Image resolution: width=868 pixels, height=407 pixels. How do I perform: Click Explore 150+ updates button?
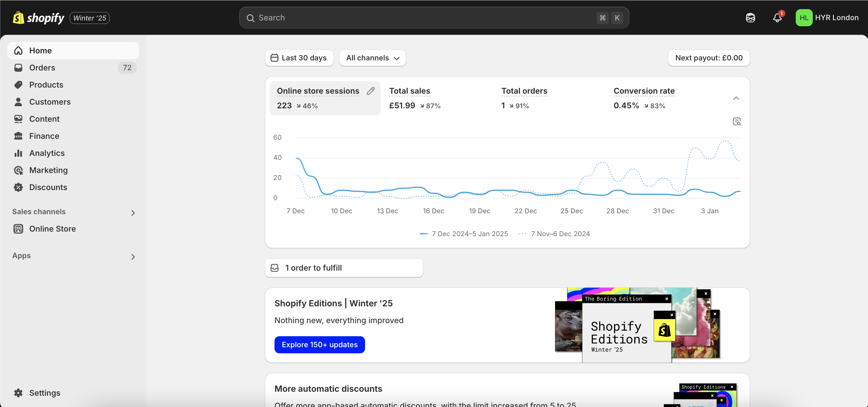coord(319,344)
